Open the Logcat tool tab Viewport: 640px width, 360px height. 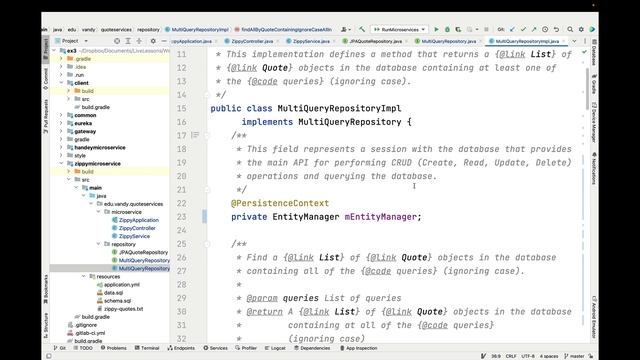[276, 348]
